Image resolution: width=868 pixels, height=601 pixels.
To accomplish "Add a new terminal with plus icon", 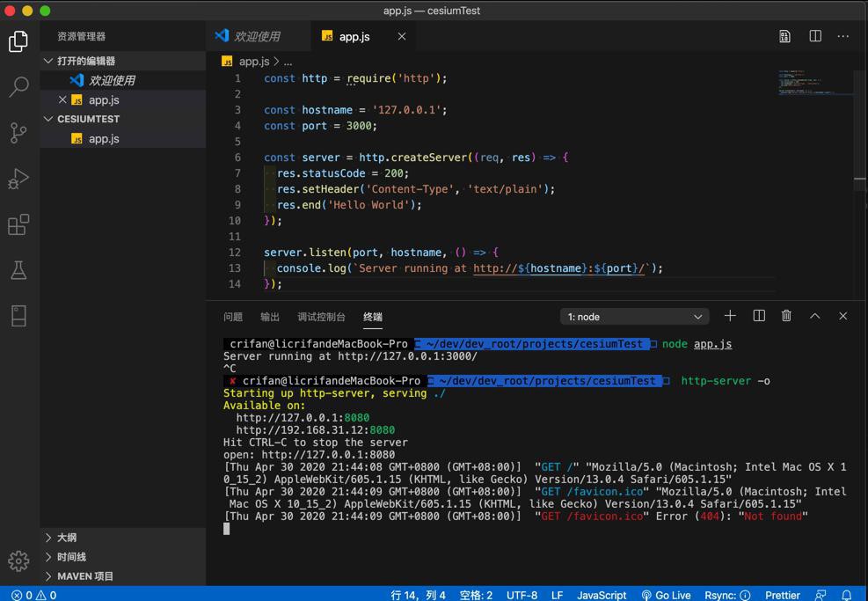I will click(x=730, y=316).
